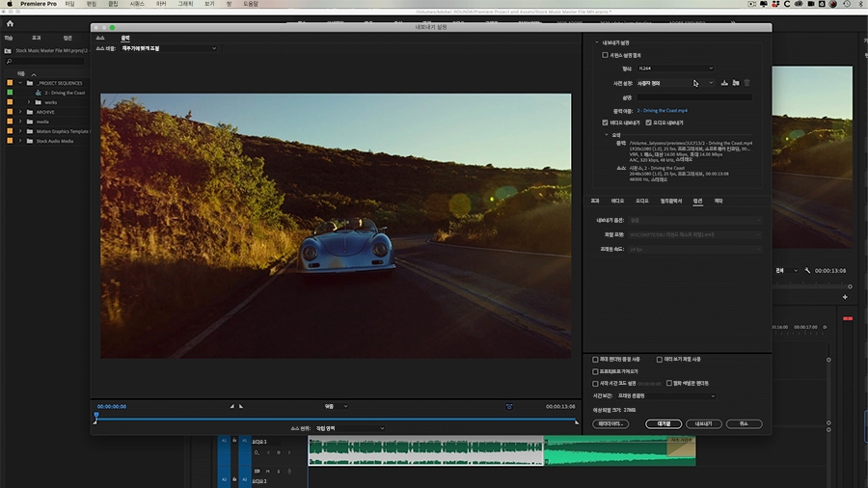
Task: Click the delete preset trash icon
Action: tap(746, 83)
